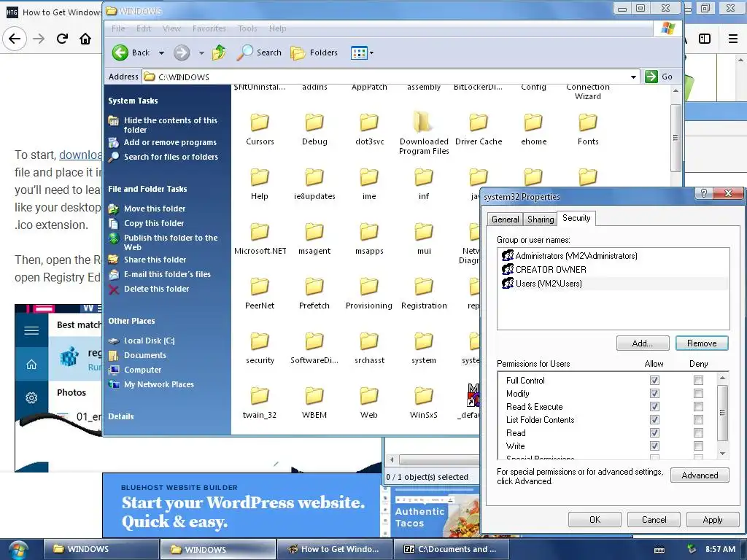Toggle Allow checkbox for List Folder Contents
This screenshot has height=560, width=747.
tap(654, 419)
